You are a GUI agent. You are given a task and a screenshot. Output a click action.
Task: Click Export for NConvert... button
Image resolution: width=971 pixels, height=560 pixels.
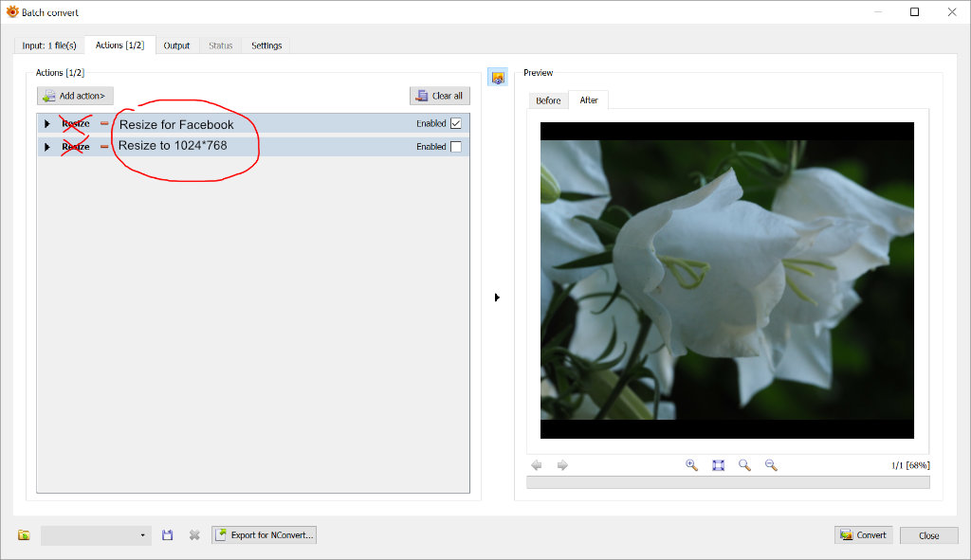[265, 535]
